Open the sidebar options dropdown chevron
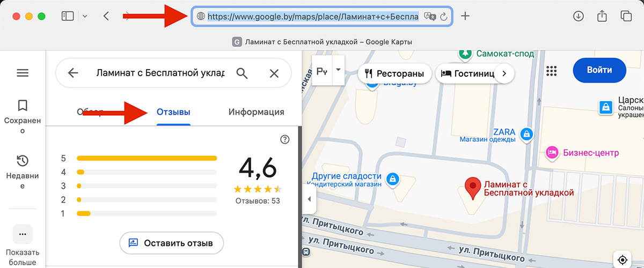The width and height of the screenshot is (644, 268). (x=85, y=16)
